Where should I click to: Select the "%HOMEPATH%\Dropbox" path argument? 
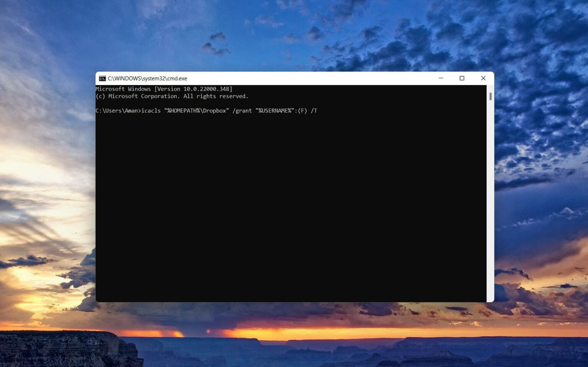click(x=196, y=111)
